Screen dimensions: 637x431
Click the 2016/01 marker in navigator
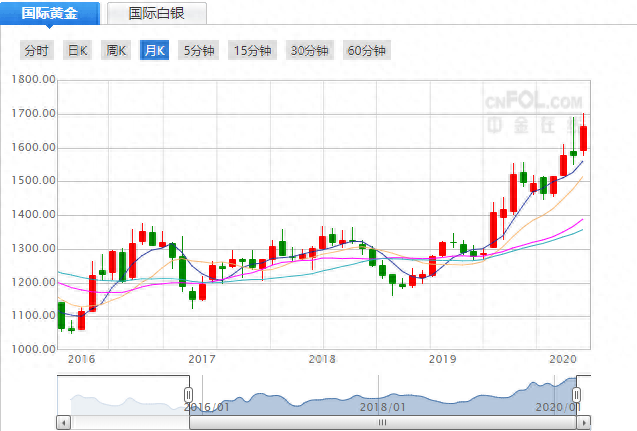coord(207,407)
